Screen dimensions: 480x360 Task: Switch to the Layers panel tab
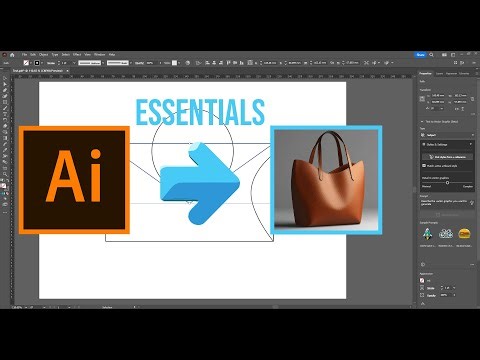(439, 73)
